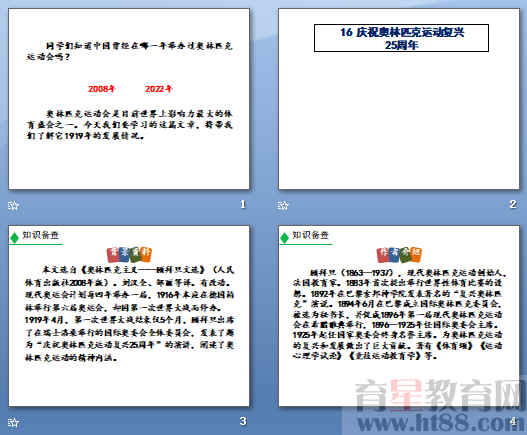Click the 知识备查 heading on slide 3
This screenshot has width=527, height=435.
(41, 235)
